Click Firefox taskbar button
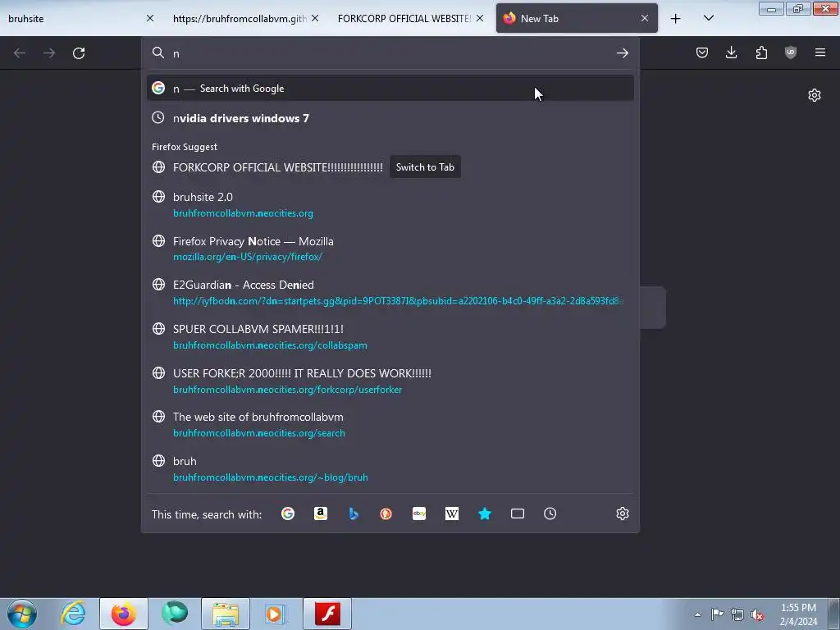Viewport: 840px width, 630px height. [x=124, y=614]
